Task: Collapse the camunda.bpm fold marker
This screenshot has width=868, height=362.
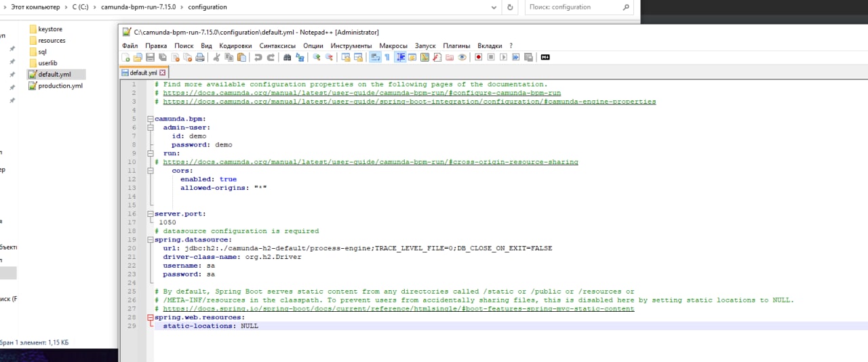Action: coord(150,119)
